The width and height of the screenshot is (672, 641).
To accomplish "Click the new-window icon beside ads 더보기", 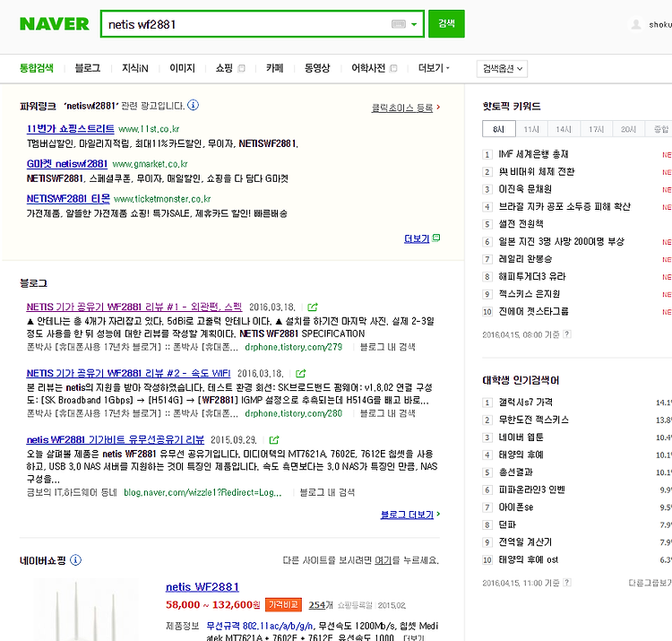I will pyautogui.click(x=436, y=238).
